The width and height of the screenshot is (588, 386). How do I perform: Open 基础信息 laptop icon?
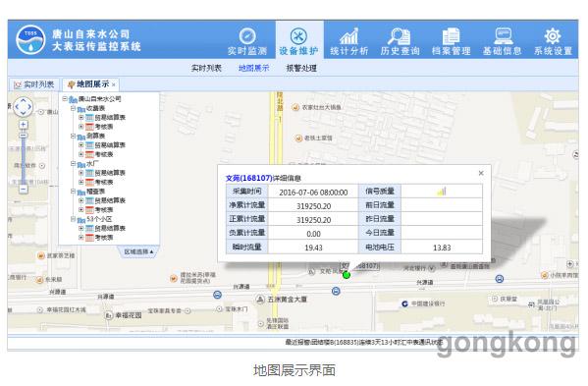tap(503, 36)
